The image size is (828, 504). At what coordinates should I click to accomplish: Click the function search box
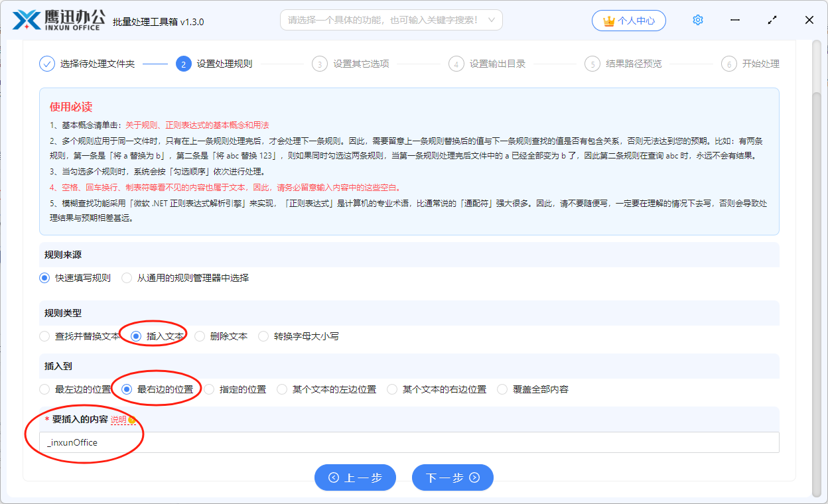(x=391, y=20)
